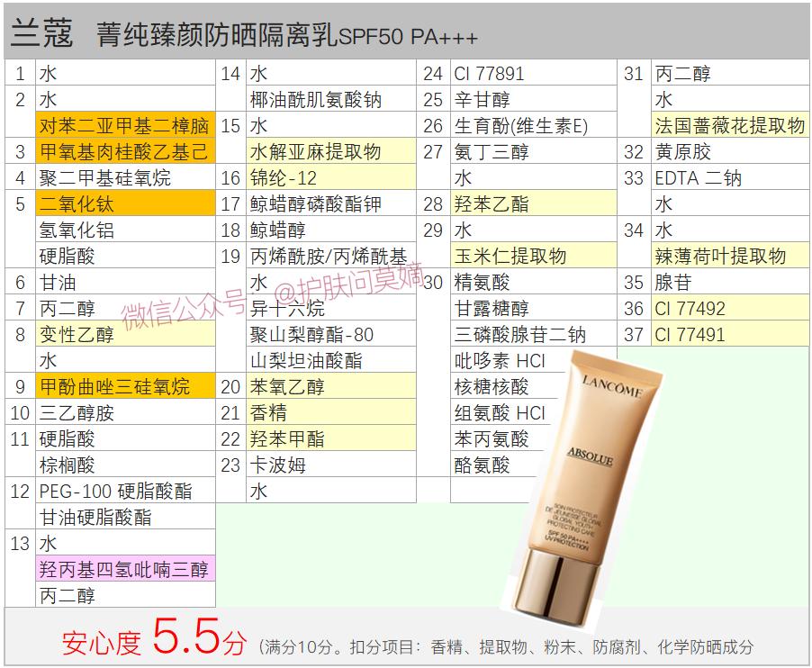This screenshot has height=668, width=812.
Task: Click the highlighted cell 二氧化钛
Action: (125, 203)
